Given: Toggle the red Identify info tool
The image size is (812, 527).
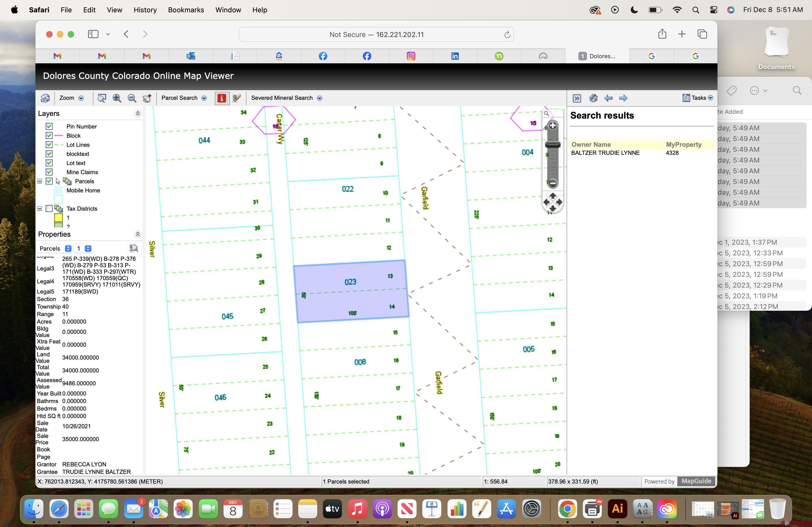Looking at the screenshot, I should 222,98.
